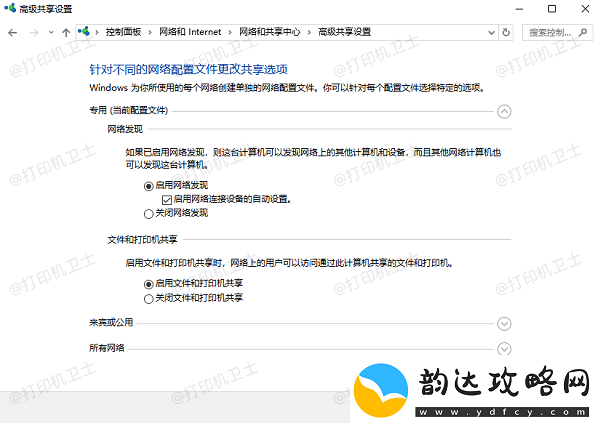Open address bar history dropdown arrow
600x423 pixels.
(492, 33)
